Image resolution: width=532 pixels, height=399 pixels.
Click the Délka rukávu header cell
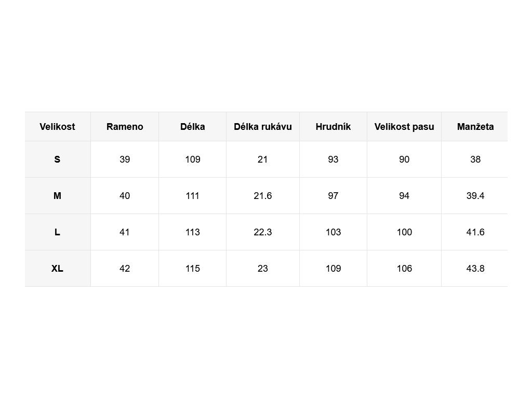tap(263, 127)
